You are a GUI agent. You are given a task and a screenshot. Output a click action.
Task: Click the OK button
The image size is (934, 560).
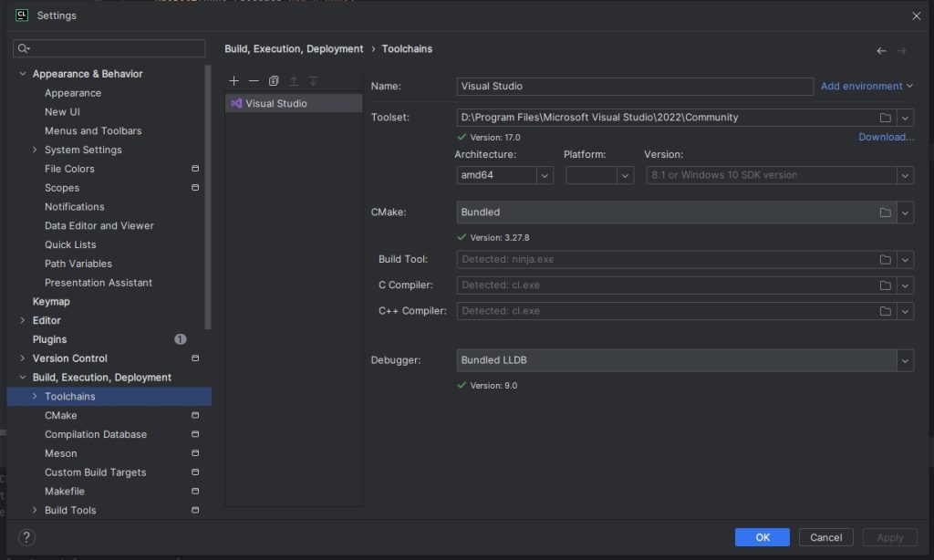coord(763,537)
